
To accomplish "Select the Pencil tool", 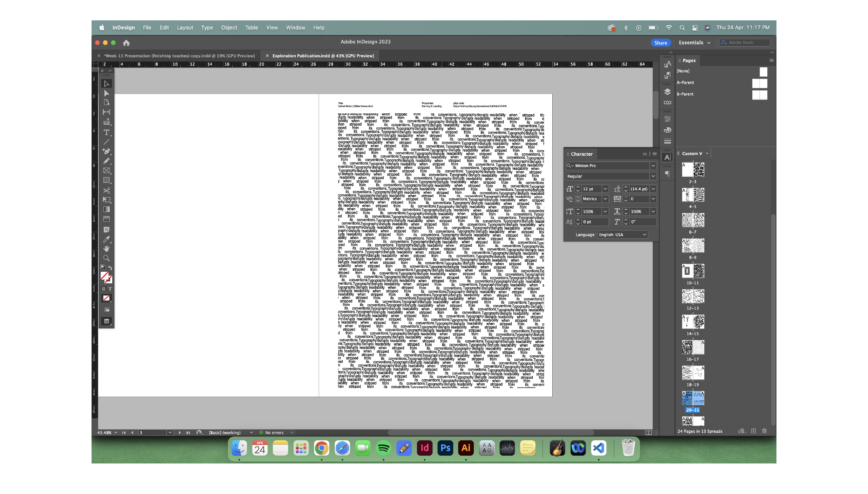I will coord(106,161).
